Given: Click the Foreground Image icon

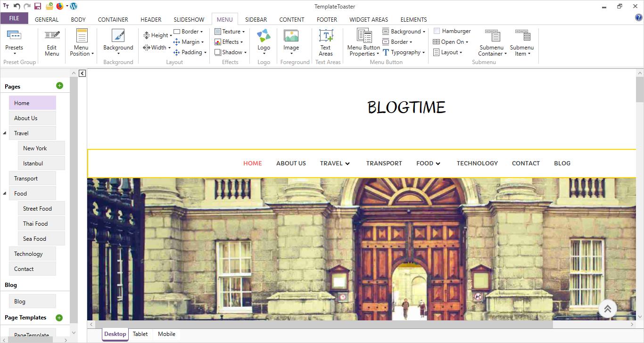Looking at the screenshot, I should coord(291,36).
